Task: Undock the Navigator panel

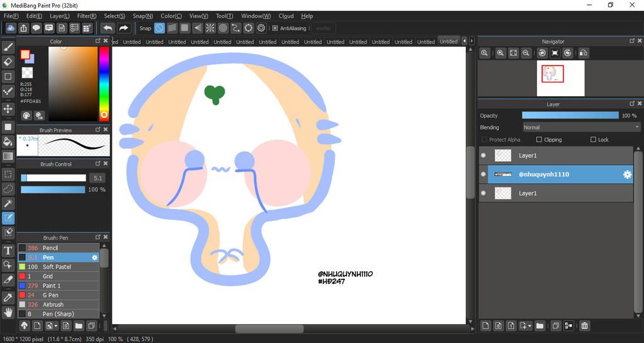Action: (631, 41)
